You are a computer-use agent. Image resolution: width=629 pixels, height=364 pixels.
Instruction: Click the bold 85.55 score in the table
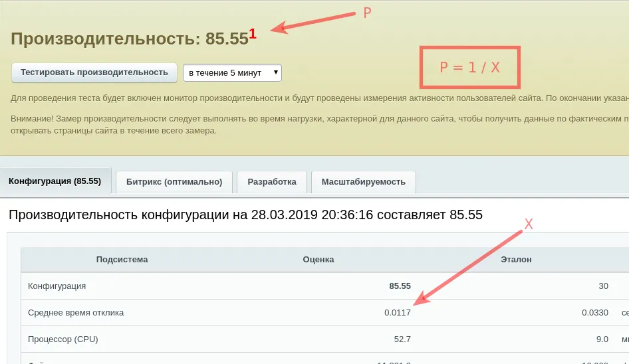[400, 286]
